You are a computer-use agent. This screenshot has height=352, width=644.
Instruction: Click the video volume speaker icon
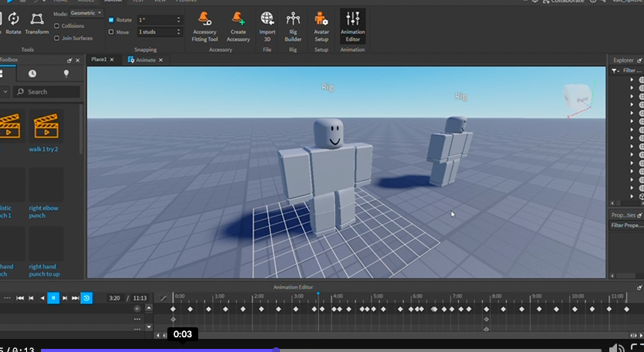(x=616, y=348)
